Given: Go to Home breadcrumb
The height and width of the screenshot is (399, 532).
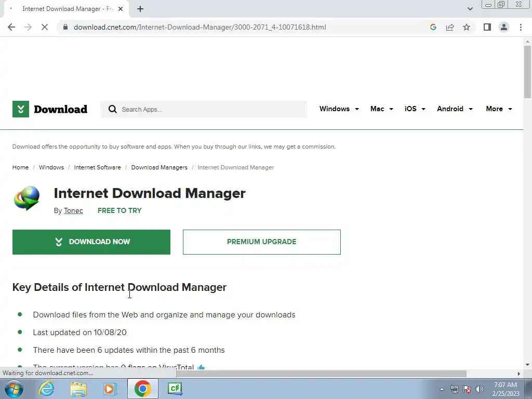Looking at the screenshot, I should click(20, 167).
